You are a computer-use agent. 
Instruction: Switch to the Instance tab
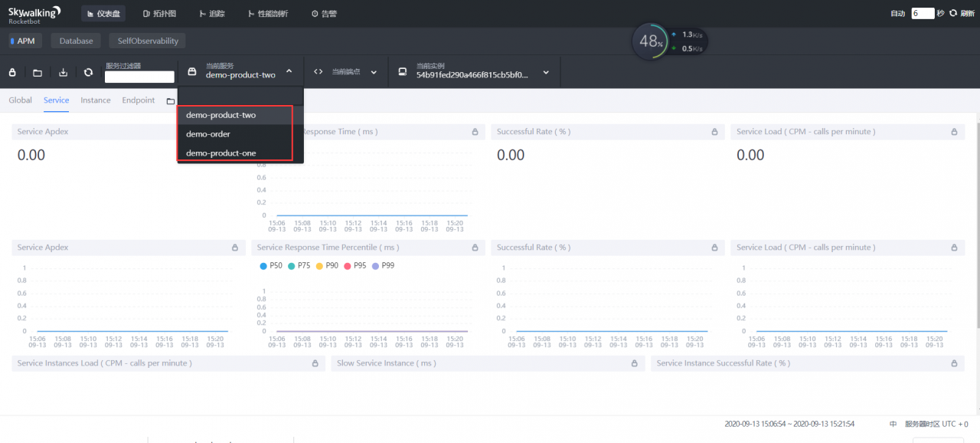tap(96, 100)
